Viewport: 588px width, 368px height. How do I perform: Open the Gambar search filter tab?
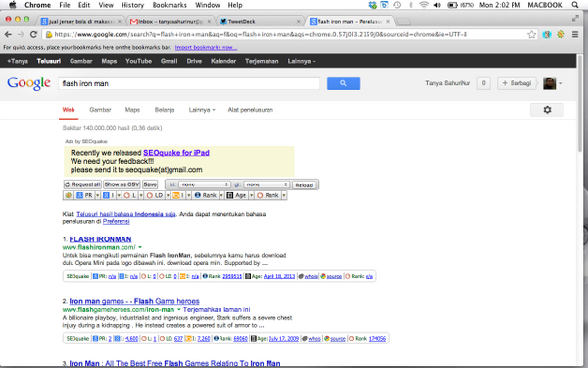point(100,110)
